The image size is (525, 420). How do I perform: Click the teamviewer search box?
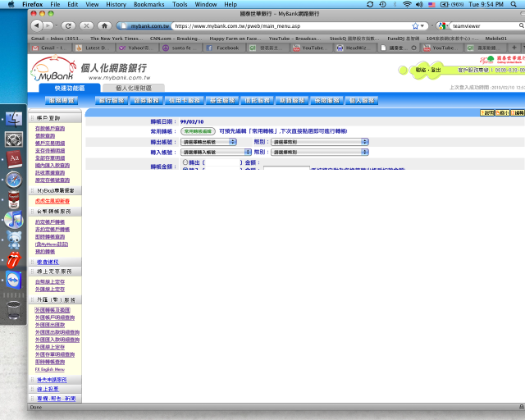click(486, 25)
